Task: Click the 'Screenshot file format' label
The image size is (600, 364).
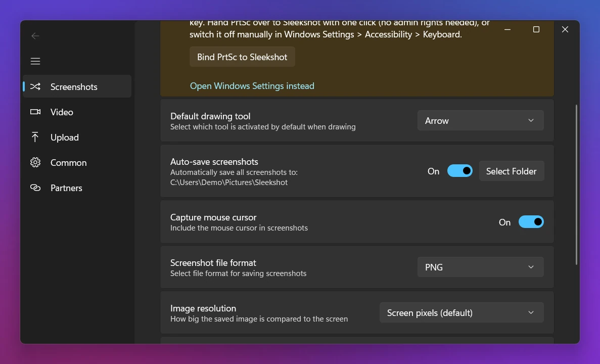Action: 213,262
